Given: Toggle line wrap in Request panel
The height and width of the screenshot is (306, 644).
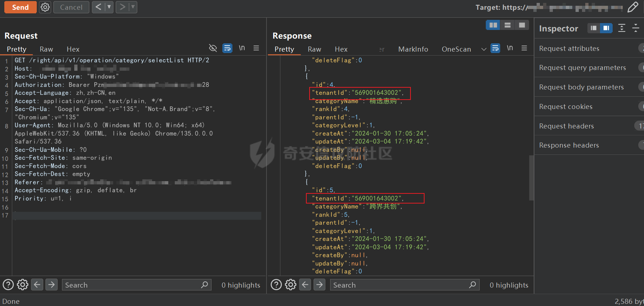Looking at the screenshot, I should [227, 48].
